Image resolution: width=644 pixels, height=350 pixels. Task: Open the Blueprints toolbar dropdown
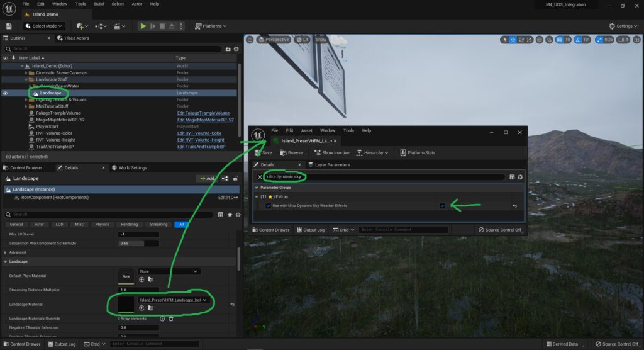[x=101, y=26]
